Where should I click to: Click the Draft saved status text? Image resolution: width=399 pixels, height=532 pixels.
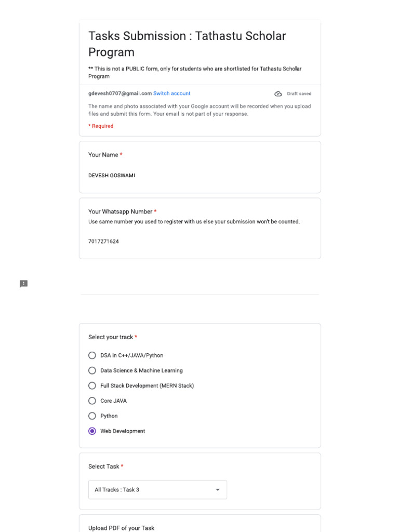point(299,94)
